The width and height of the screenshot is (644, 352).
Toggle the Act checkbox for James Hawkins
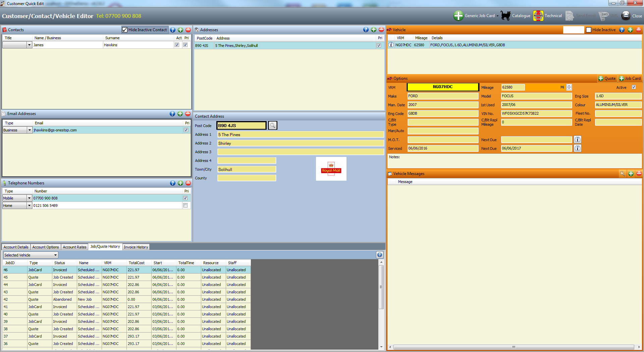coord(177,45)
